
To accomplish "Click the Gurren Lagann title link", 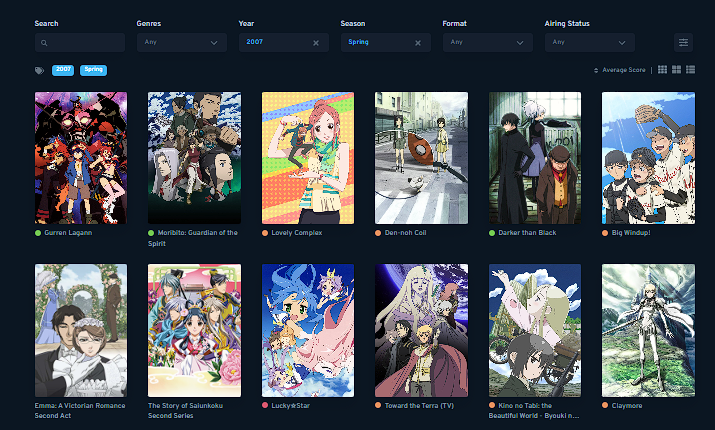I will tap(68, 233).
